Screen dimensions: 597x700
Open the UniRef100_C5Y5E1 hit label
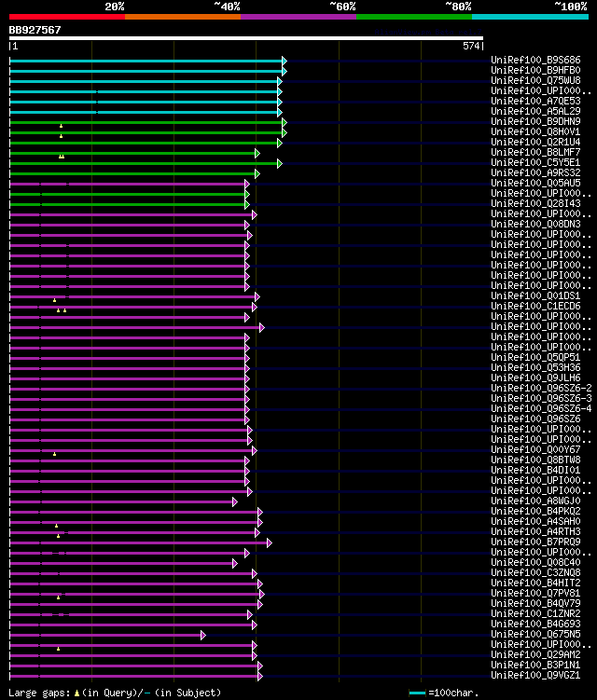pyautogui.click(x=535, y=162)
